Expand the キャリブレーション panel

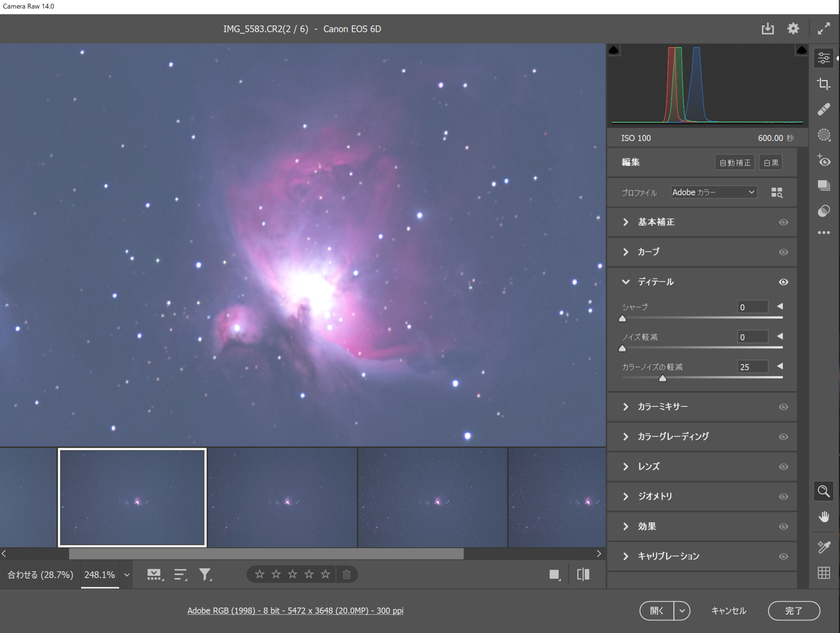(626, 556)
